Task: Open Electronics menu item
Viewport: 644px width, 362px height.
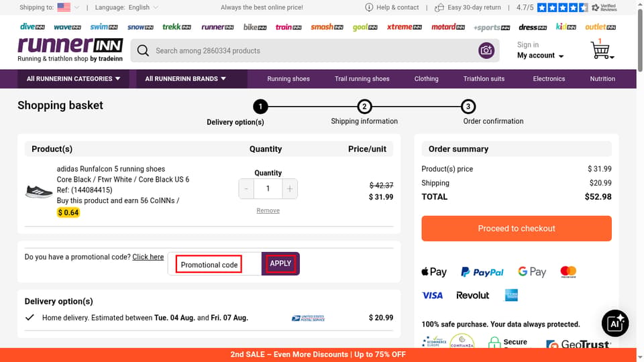Action: (549, 79)
